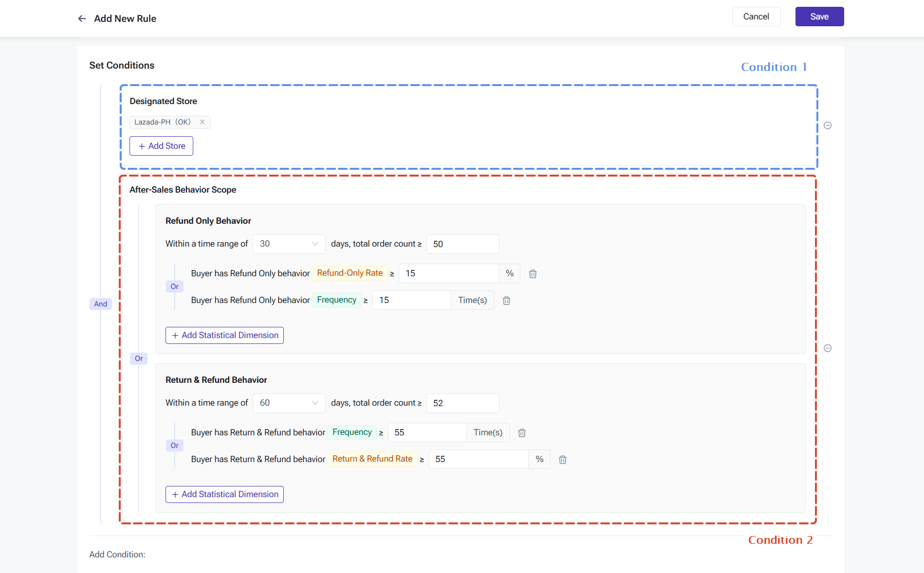The height and width of the screenshot is (573, 924).
Task: Toggle the And logic connector
Action: pyautogui.click(x=101, y=304)
